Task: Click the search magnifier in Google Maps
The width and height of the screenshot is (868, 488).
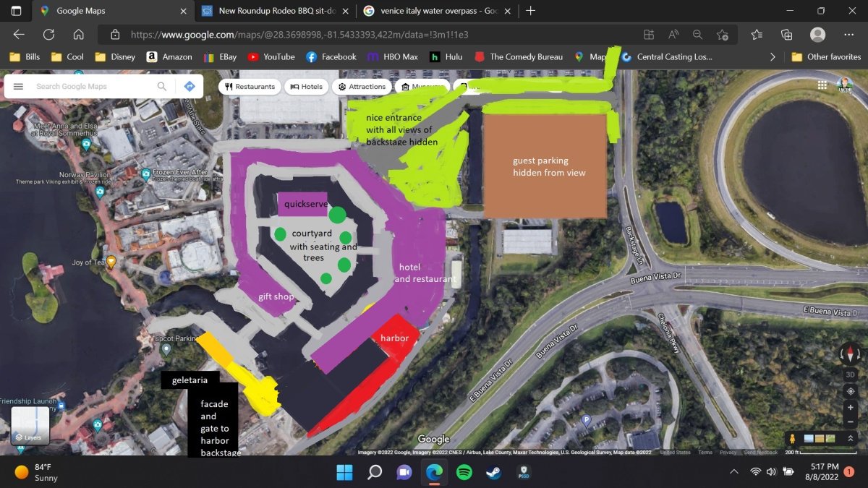Action: tap(162, 86)
